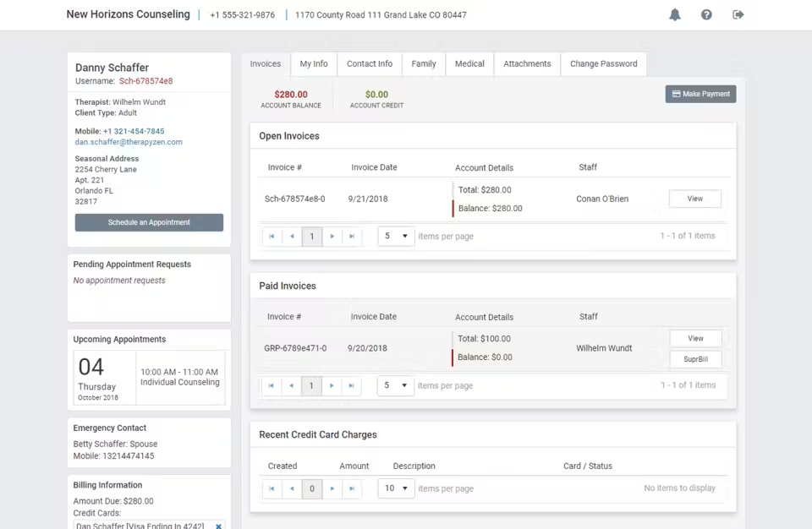Click Invoice Date header in Open Invoices
Viewport: 812px width, 529px height.
tap(374, 167)
